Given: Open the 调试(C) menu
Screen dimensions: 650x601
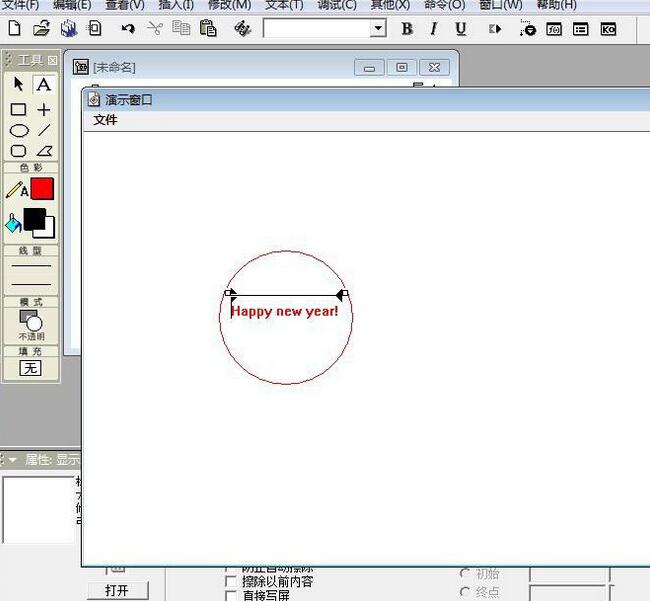Looking at the screenshot, I should pyautogui.click(x=337, y=5).
